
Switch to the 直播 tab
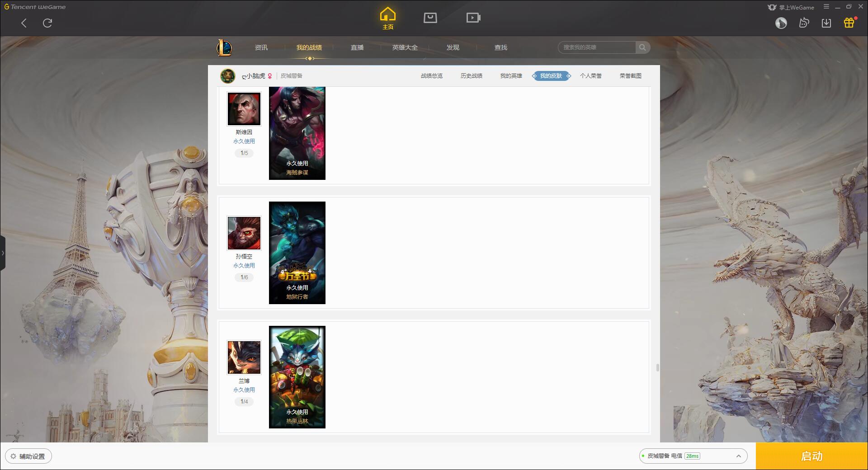point(357,47)
